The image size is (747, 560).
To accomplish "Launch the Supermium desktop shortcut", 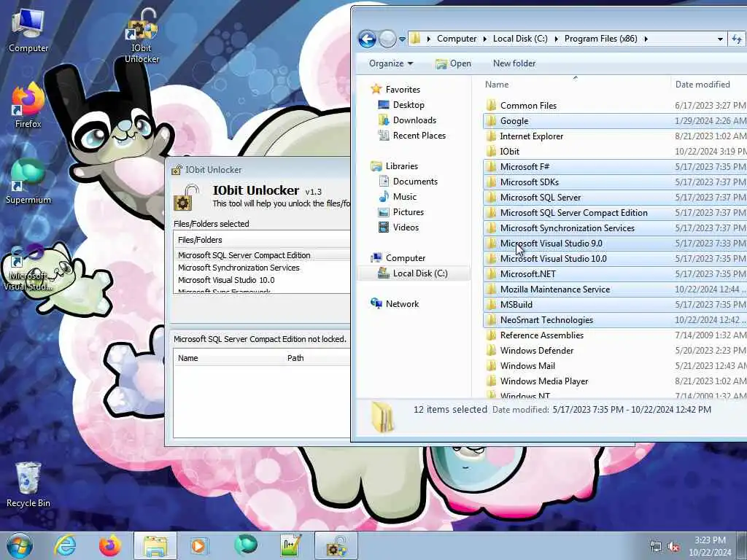I will point(28,182).
